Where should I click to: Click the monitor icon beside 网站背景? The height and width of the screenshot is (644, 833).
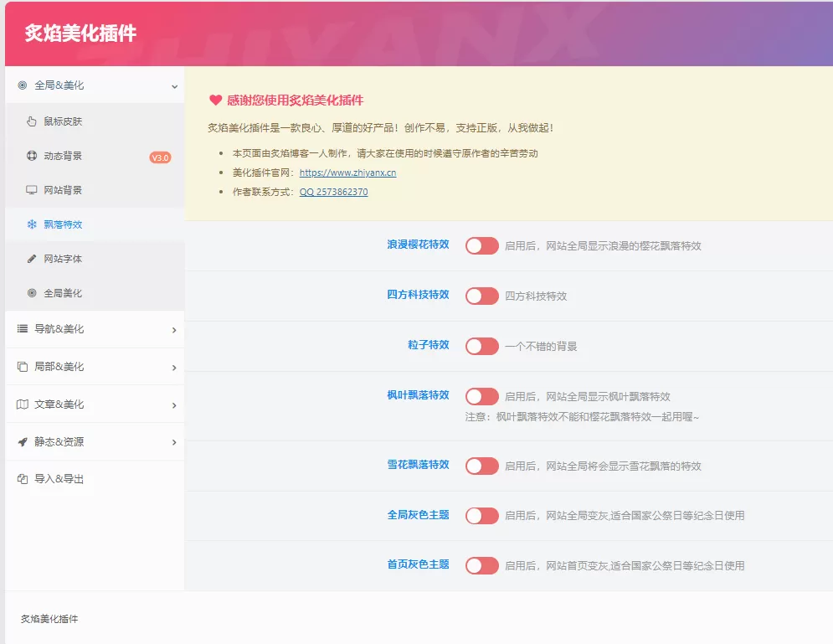(x=32, y=190)
